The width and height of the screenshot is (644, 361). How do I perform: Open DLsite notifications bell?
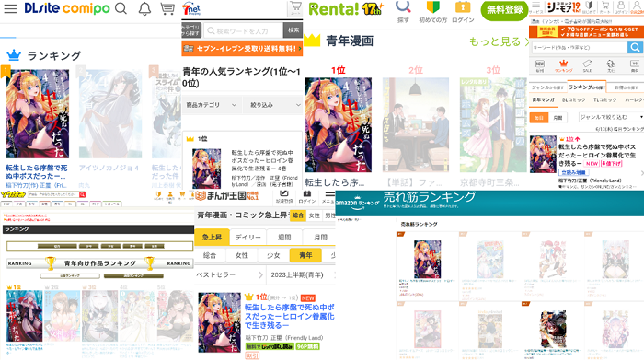tap(144, 8)
